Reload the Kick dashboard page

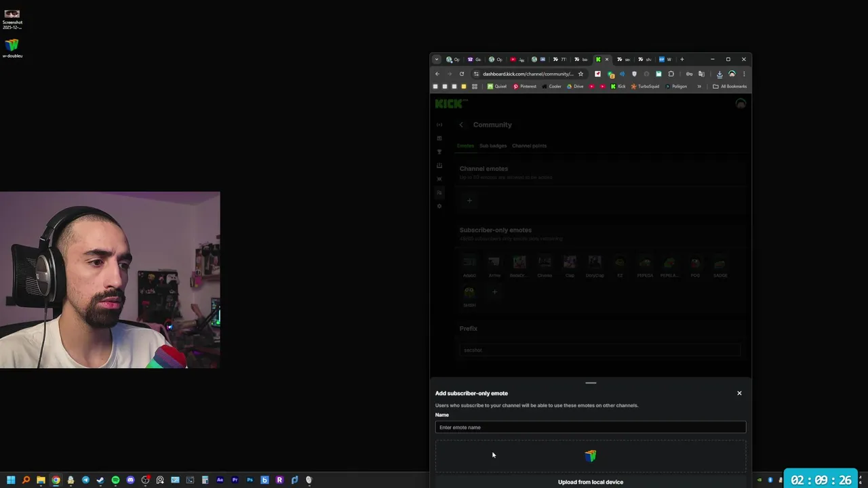pos(462,74)
